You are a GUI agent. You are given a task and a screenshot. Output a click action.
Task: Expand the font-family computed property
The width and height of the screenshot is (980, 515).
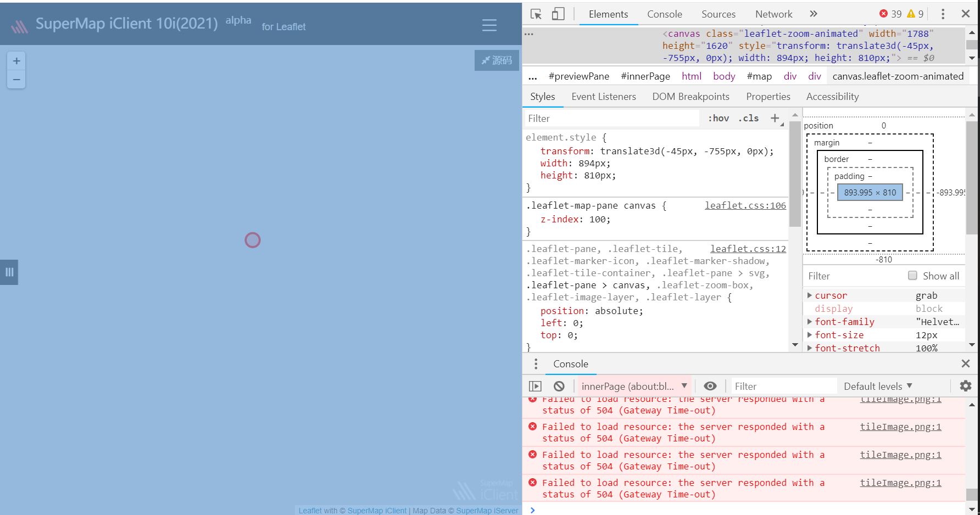[x=810, y=322]
